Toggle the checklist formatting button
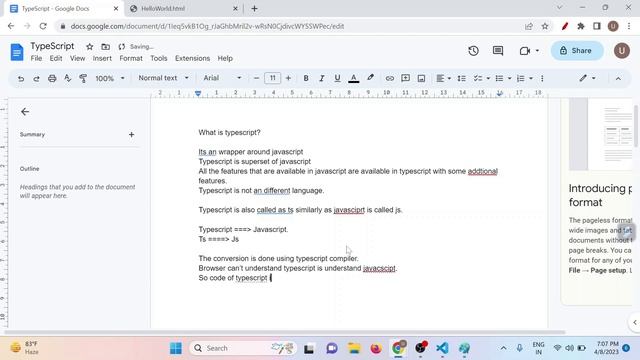 click(x=478, y=78)
